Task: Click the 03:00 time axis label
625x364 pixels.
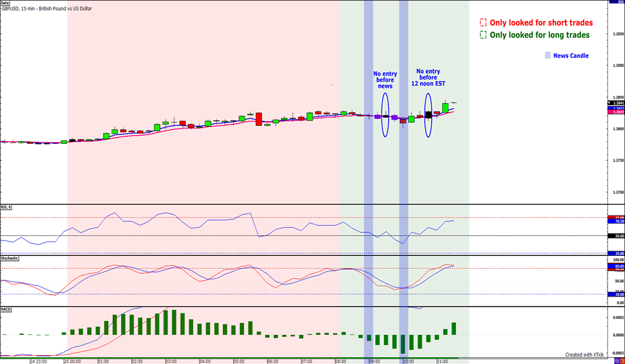Action: pos(171,361)
